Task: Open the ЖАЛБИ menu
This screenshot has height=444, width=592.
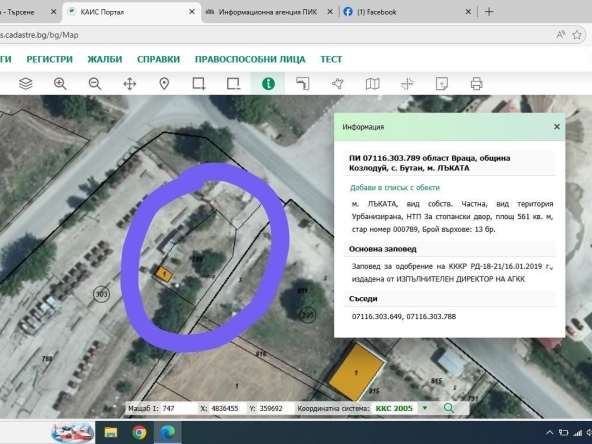Action: click(105, 59)
